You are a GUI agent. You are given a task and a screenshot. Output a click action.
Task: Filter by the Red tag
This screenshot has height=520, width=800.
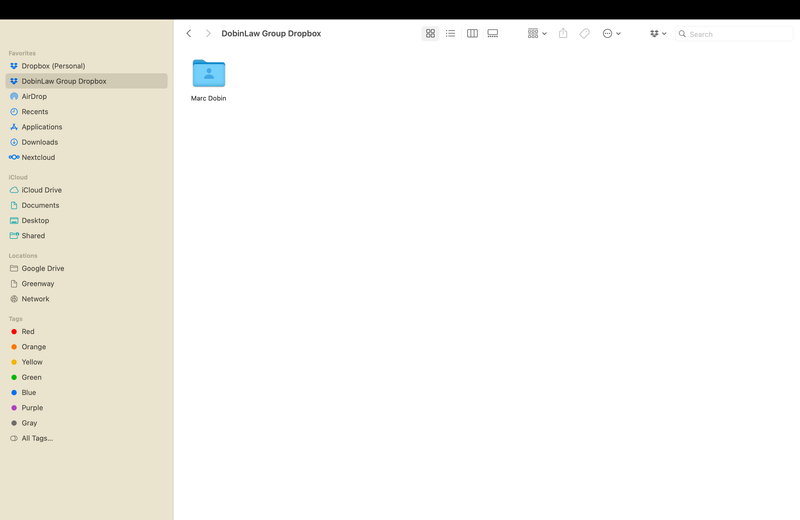87,332
